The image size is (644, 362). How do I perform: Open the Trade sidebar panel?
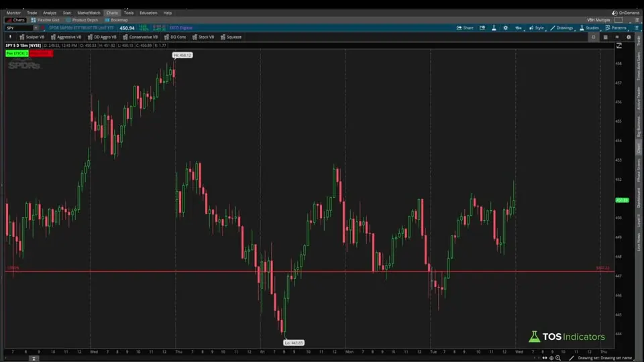(x=639, y=41)
